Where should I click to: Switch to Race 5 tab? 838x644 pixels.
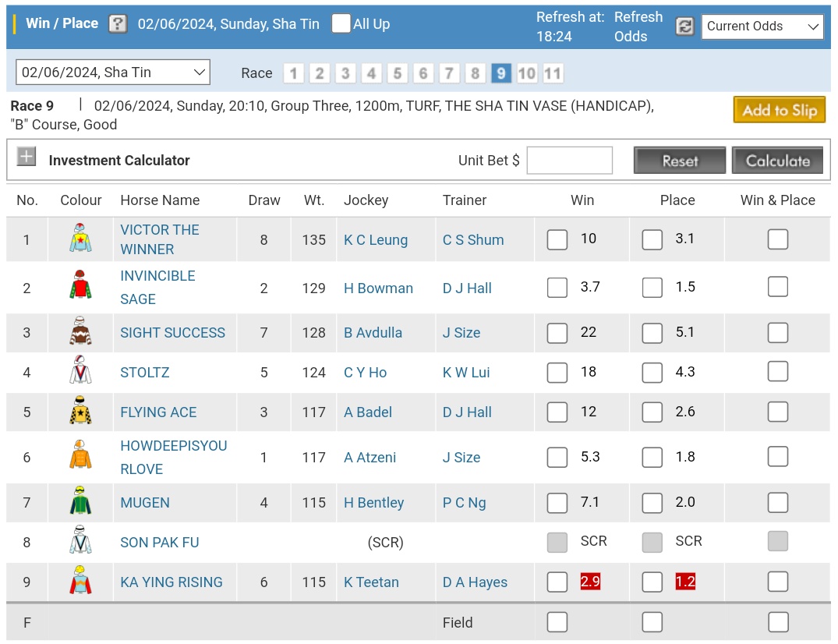coord(397,73)
